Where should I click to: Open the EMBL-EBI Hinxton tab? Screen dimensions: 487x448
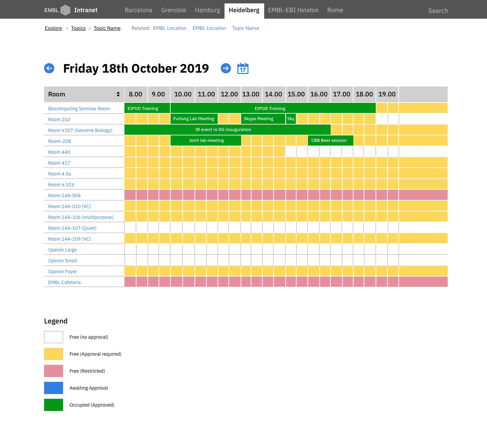(293, 10)
